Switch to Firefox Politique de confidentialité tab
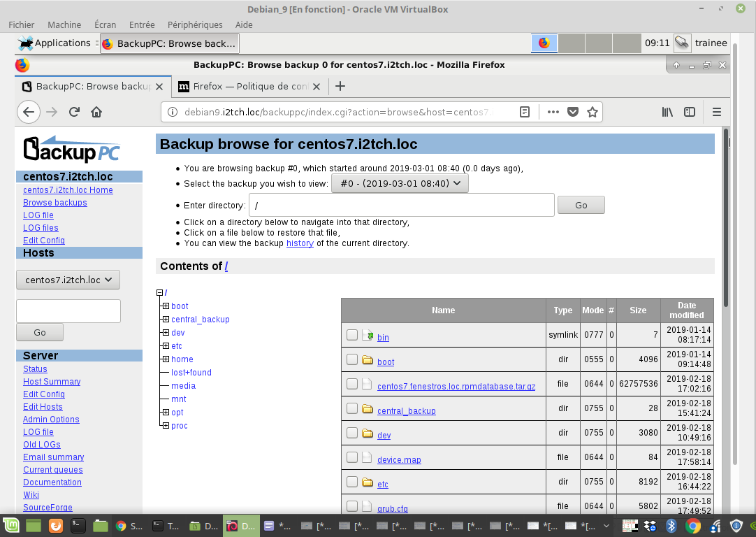 tap(250, 87)
